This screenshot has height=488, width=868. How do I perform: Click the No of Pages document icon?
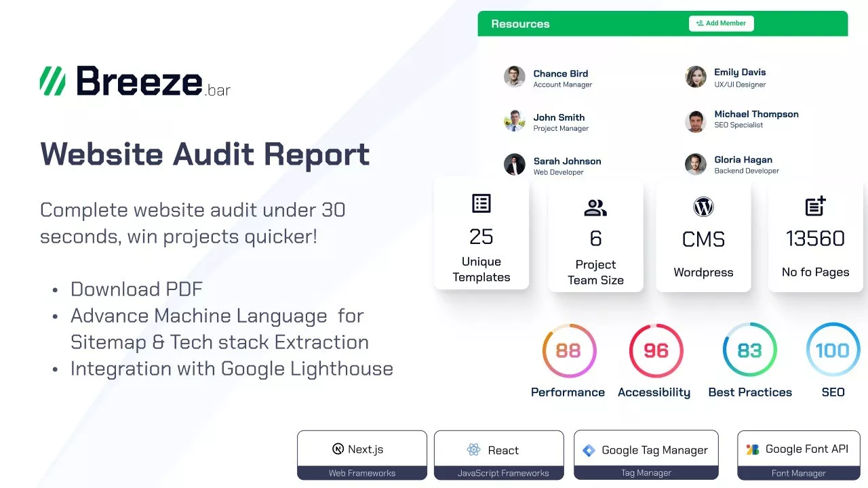(815, 206)
